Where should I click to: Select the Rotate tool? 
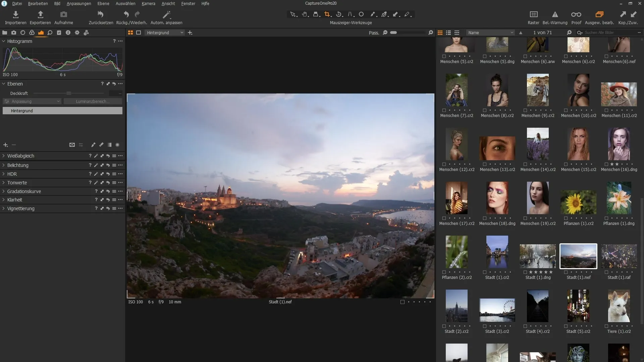pos(339,14)
